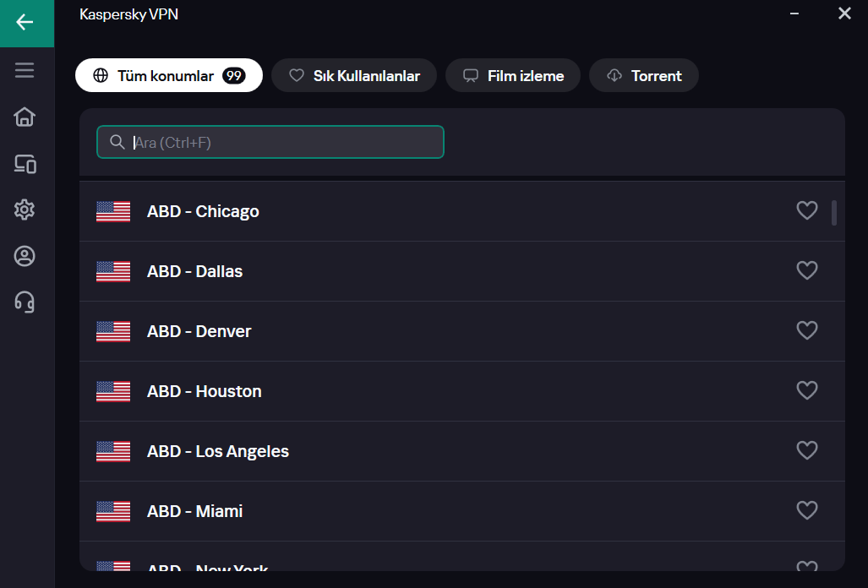Click the back arrow button
This screenshot has height=588, width=868.
point(25,23)
